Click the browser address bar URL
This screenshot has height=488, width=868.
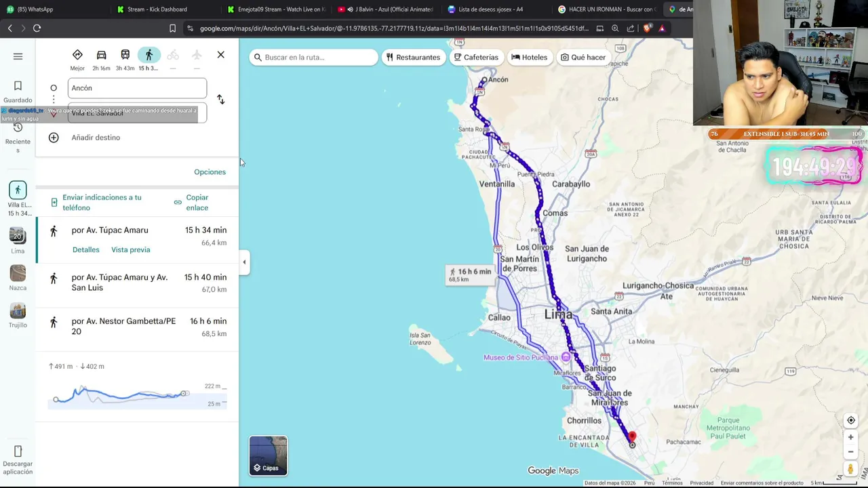(x=394, y=28)
